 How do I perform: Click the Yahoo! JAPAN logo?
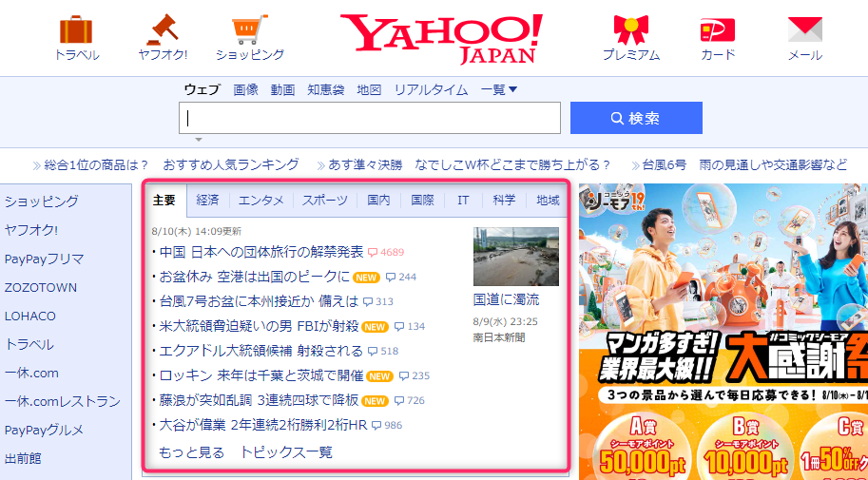[x=442, y=38]
